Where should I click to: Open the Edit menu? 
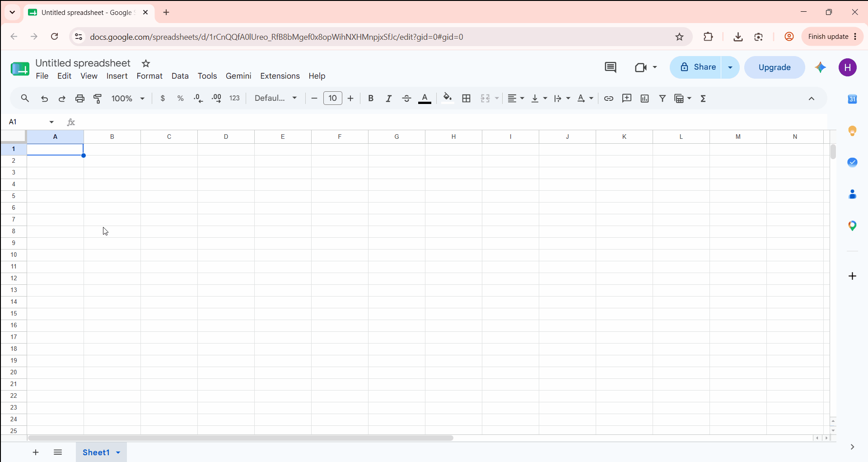[x=65, y=76]
